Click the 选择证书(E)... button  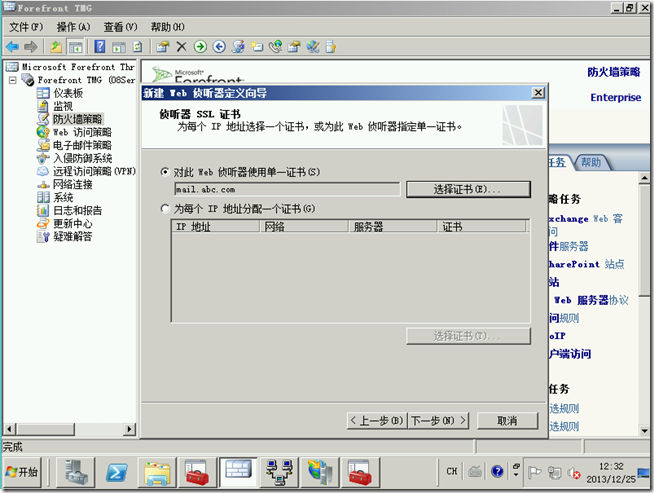(x=468, y=189)
